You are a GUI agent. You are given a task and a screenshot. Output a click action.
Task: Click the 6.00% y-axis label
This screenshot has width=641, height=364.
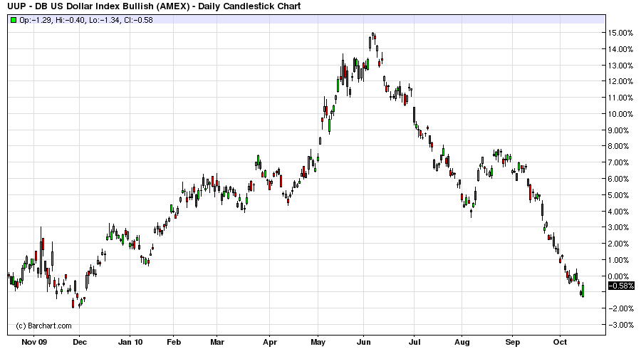coord(620,179)
